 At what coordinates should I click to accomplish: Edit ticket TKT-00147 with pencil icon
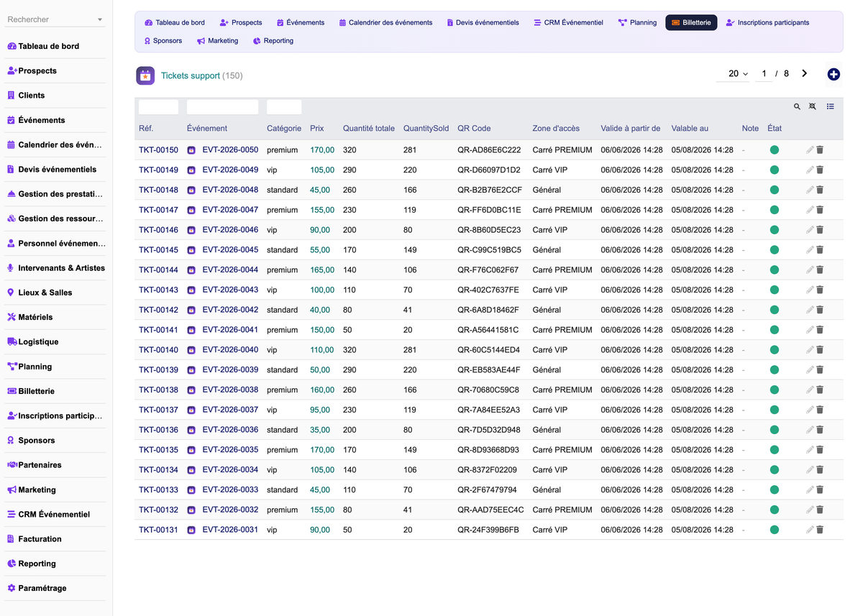(810, 210)
